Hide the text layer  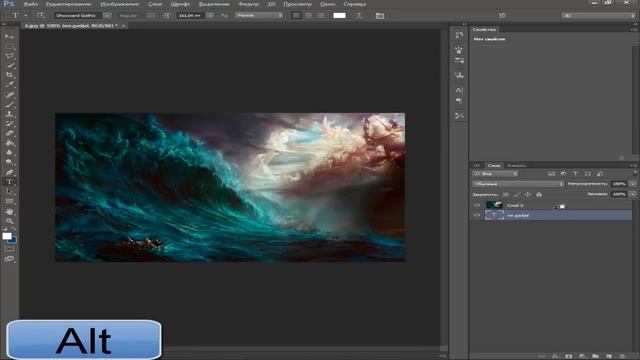[477, 215]
